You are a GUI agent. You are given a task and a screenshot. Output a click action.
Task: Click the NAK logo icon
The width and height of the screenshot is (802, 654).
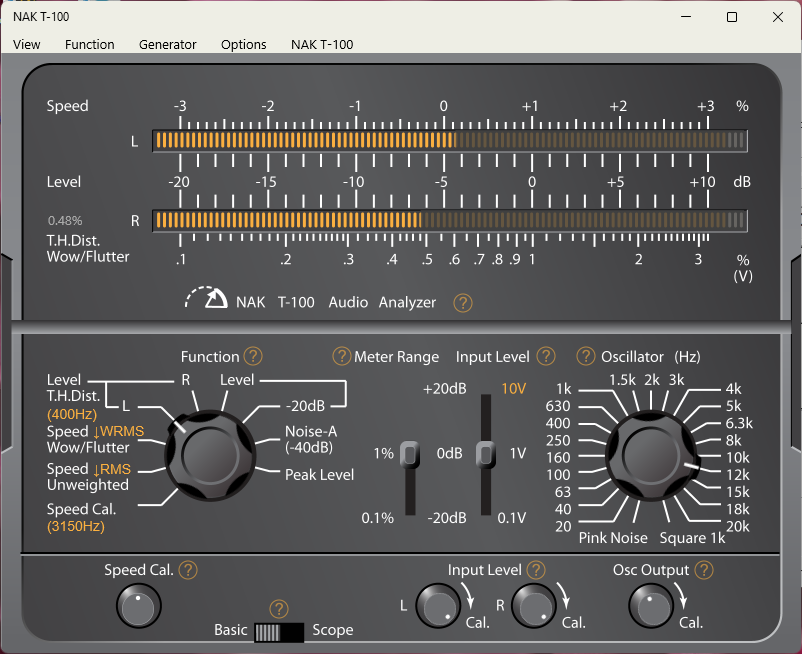click(206, 298)
